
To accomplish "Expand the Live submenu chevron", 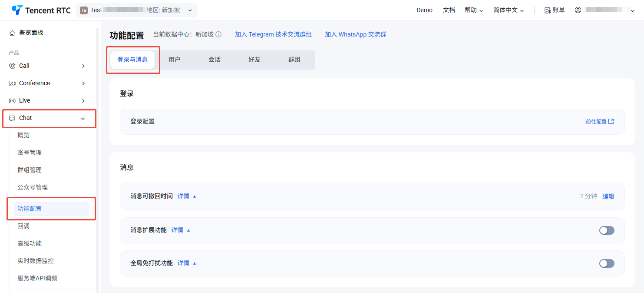I will (x=83, y=101).
